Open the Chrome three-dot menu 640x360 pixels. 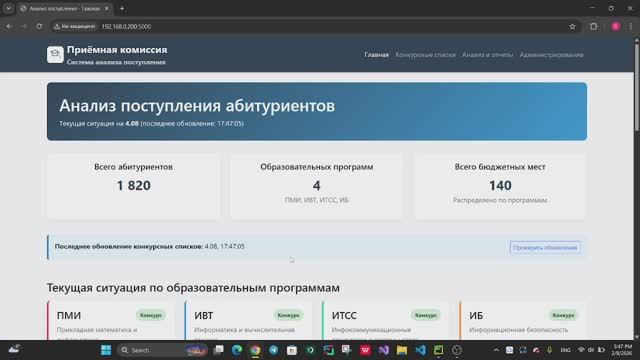click(x=631, y=26)
